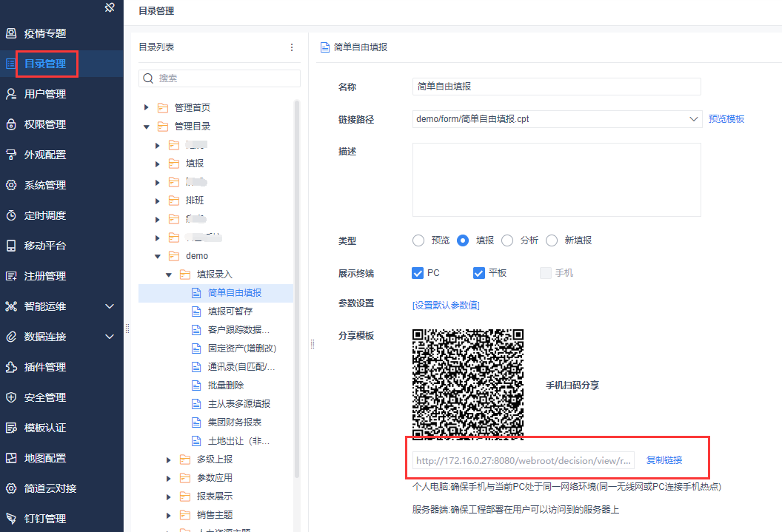Viewport: 782px width, 532px height.
Task: Select the 填报 type radio button
Action: pyautogui.click(x=463, y=240)
